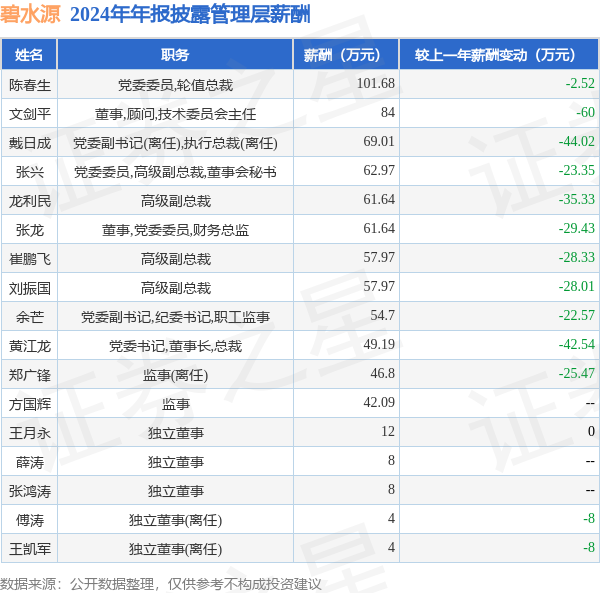
Task: Select the name 刘振国
Action: click(x=30, y=288)
